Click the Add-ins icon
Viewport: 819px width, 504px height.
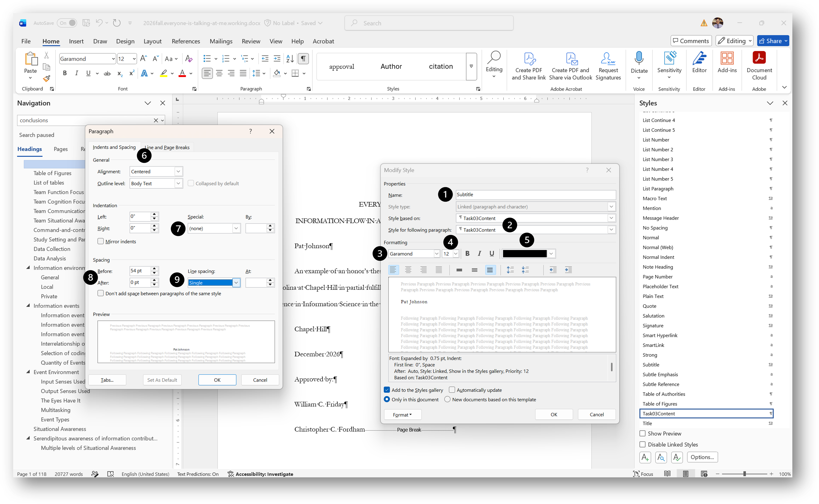pos(727,62)
